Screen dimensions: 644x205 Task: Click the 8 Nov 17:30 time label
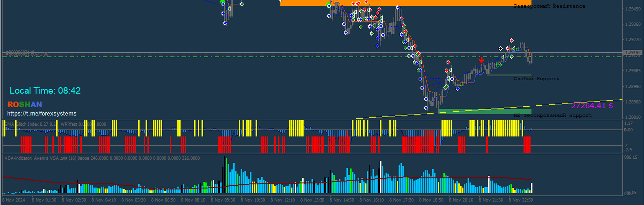pyautogui.click(x=401, y=200)
